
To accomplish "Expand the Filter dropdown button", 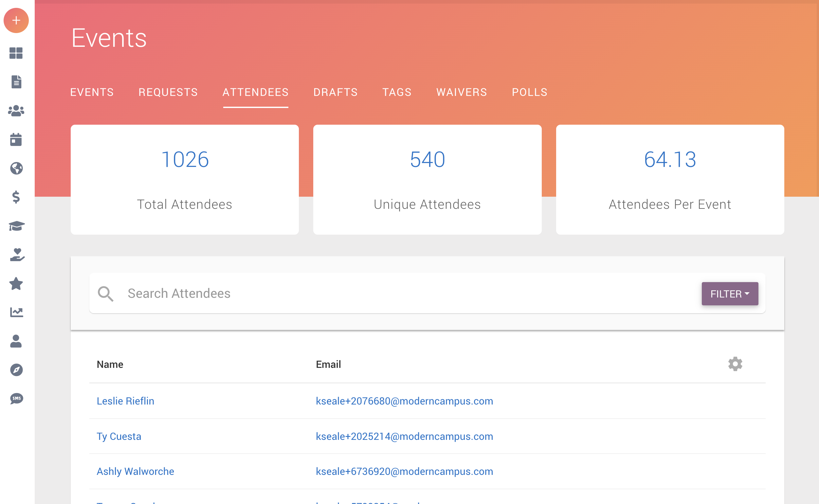I will [x=730, y=294].
